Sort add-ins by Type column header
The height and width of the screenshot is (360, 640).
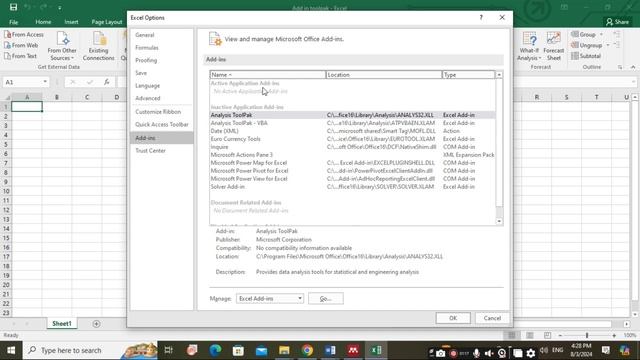pos(468,75)
